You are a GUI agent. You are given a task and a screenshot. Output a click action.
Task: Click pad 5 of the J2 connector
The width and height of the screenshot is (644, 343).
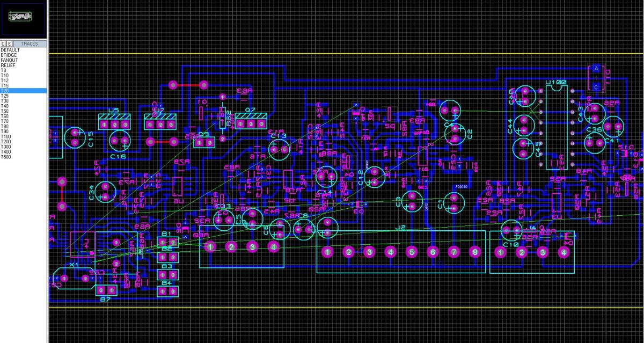click(x=412, y=252)
